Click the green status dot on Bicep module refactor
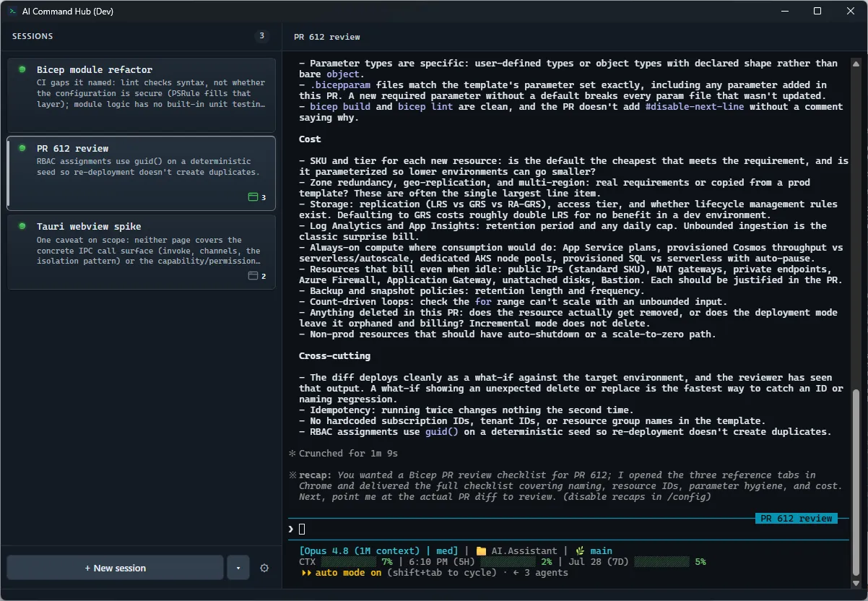Viewport: 868px width, 601px height. click(x=22, y=69)
